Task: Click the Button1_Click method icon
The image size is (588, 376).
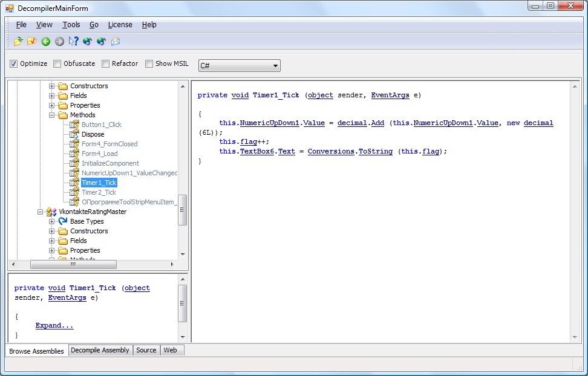Action: click(x=74, y=125)
